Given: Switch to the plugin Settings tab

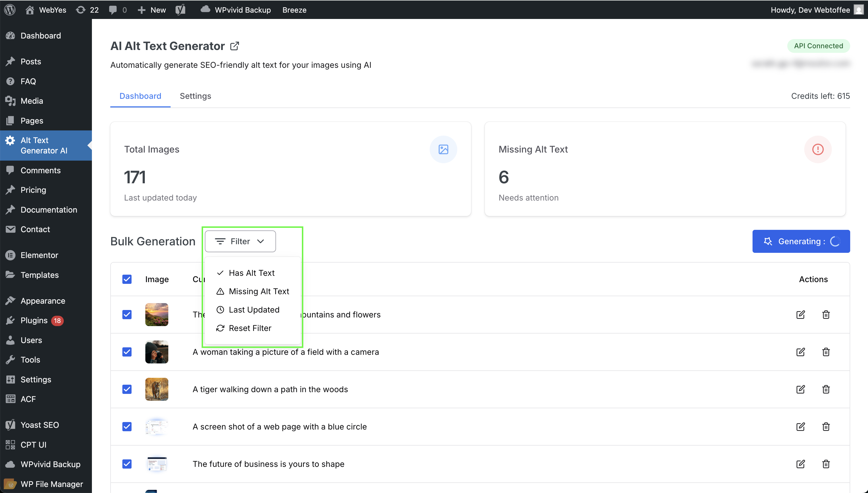Looking at the screenshot, I should point(195,96).
